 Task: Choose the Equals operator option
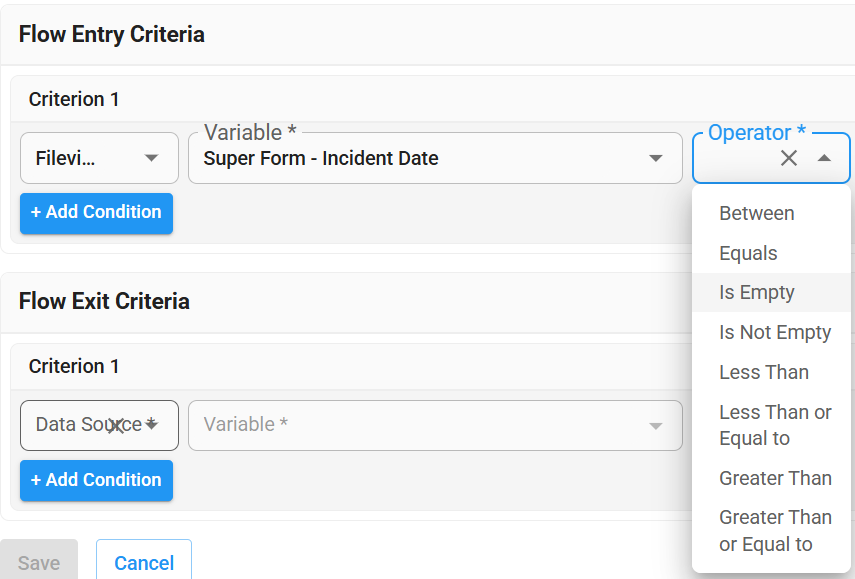pyautogui.click(x=748, y=253)
